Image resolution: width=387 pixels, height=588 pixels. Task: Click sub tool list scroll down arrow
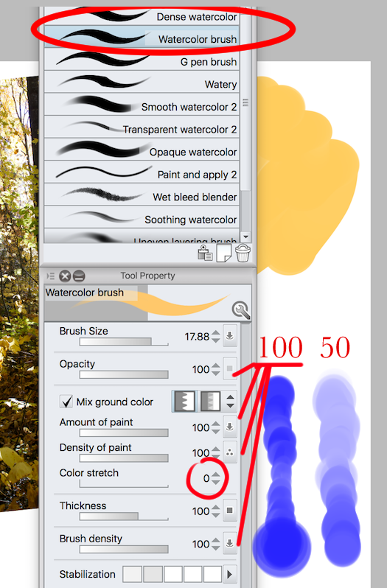pyautogui.click(x=245, y=237)
